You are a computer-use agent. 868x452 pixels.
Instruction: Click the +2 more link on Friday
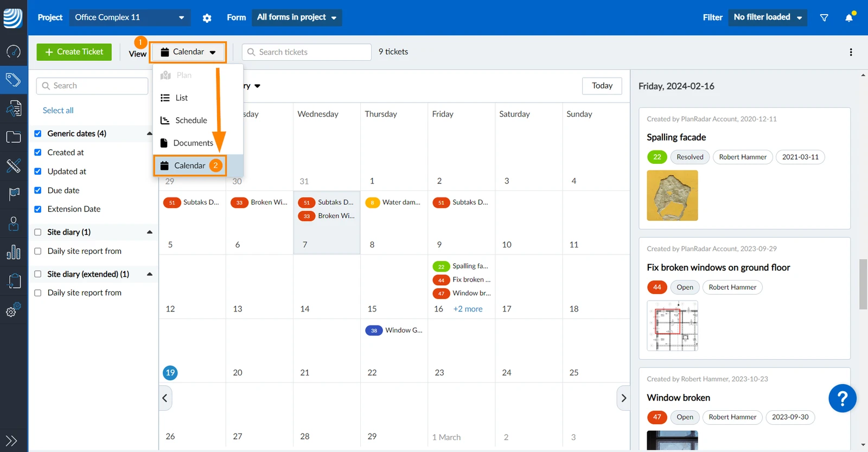click(468, 309)
